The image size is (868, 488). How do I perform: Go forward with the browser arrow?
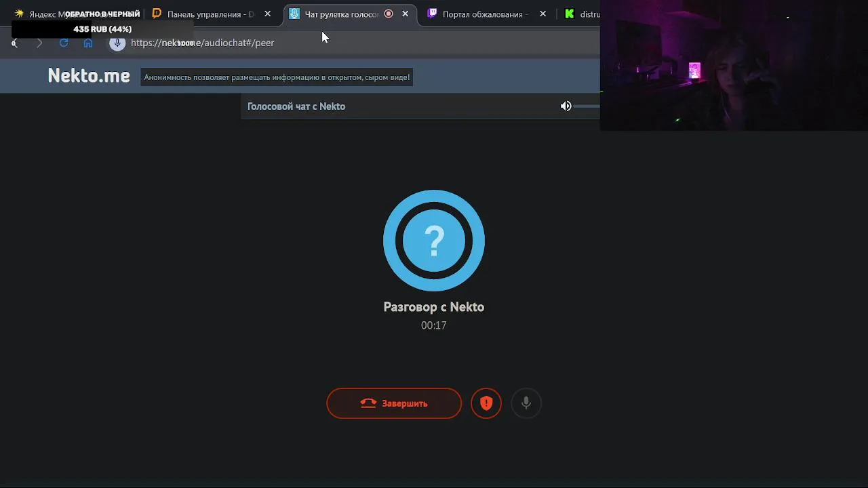(39, 43)
